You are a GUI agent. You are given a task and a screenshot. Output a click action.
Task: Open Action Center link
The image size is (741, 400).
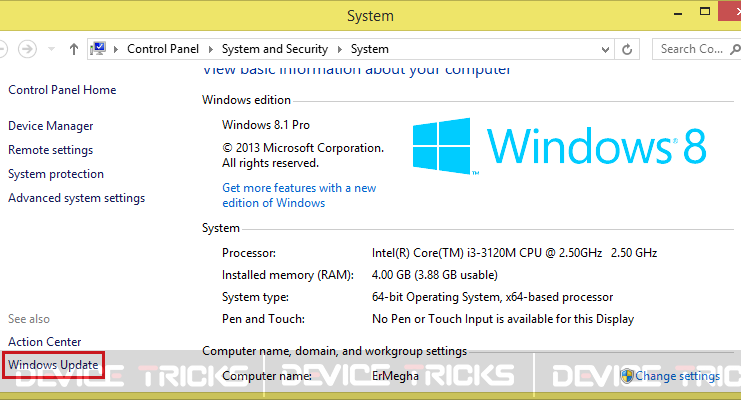click(x=44, y=341)
